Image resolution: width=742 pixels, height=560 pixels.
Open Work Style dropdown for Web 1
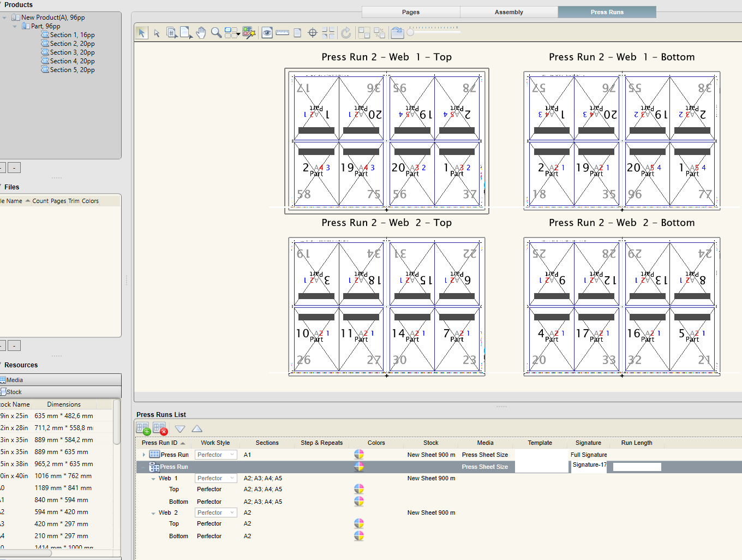[x=216, y=478]
